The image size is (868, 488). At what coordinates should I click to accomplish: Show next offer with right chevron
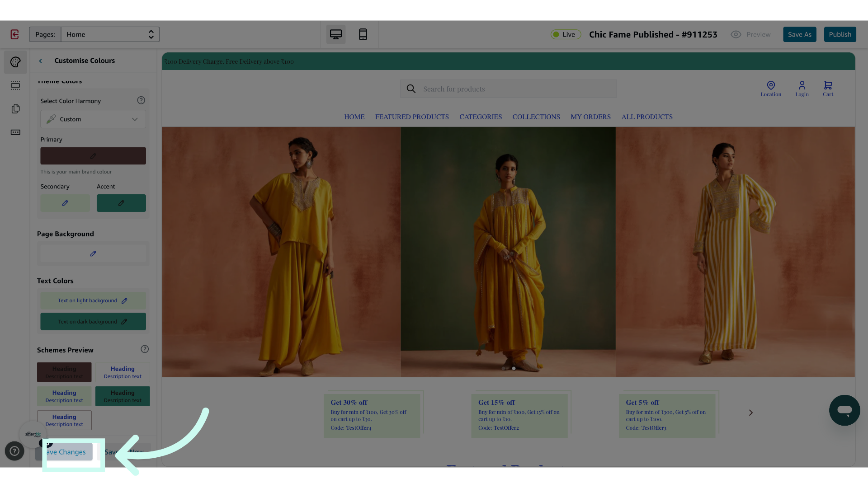click(x=750, y=413)
